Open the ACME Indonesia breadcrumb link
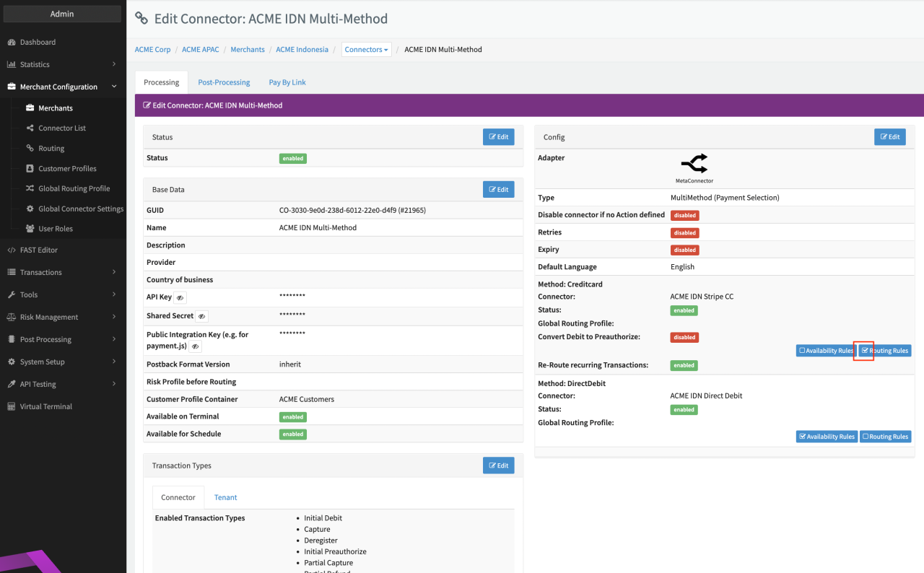The image size is (924, 573). coord(302,50)
